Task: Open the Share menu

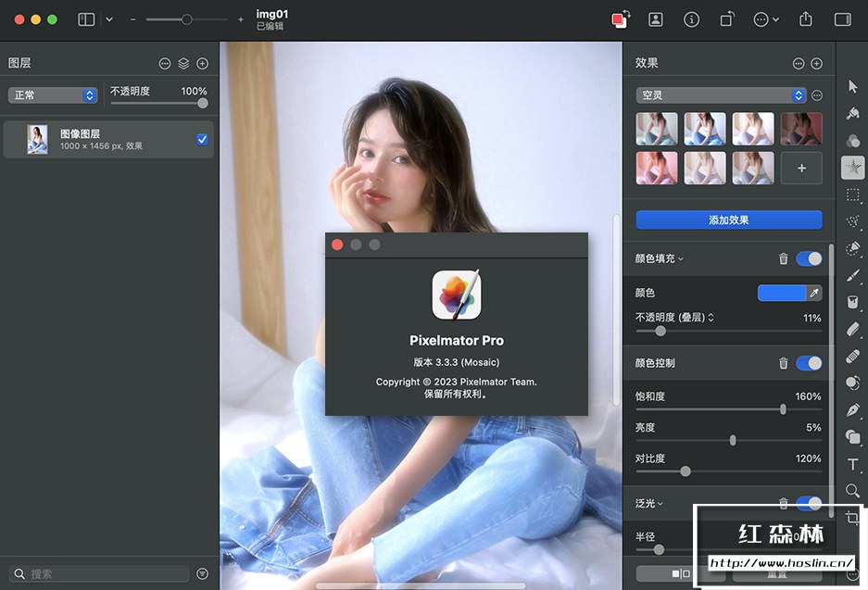Action: pos(806,19)
